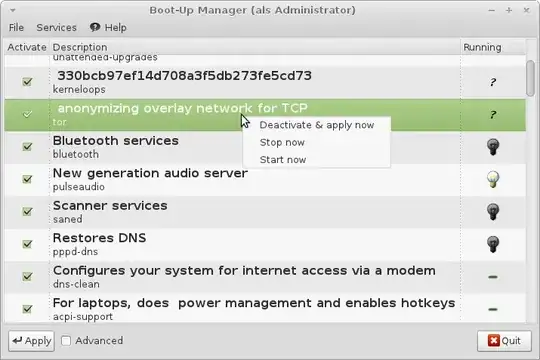Click the Apply button
Viewport: 540px width, 360px height.
[x=31, y=341]
